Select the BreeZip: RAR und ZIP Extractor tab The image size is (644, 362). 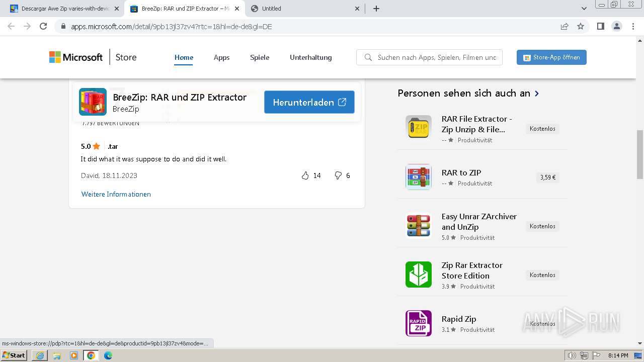pyautogui.click(x=185, y=9)
